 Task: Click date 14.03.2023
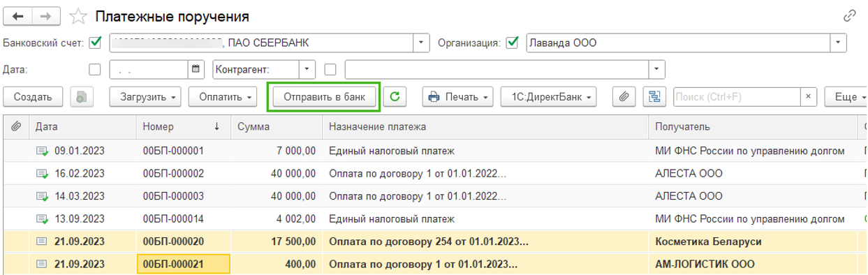(x=80, y=196)
